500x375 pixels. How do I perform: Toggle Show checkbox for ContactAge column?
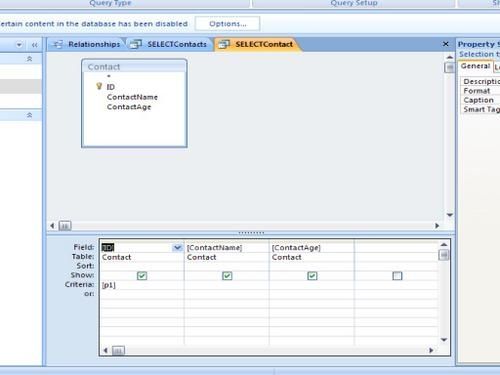[x=312, y=276]
